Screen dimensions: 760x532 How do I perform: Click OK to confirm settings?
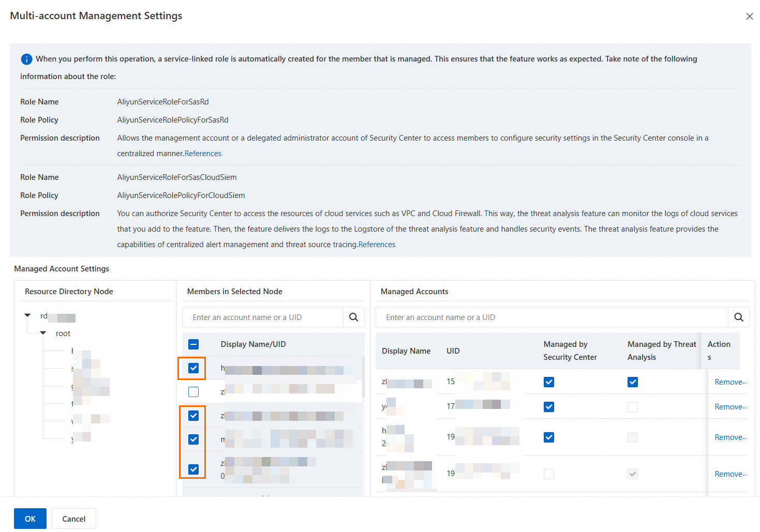(30, 519)
